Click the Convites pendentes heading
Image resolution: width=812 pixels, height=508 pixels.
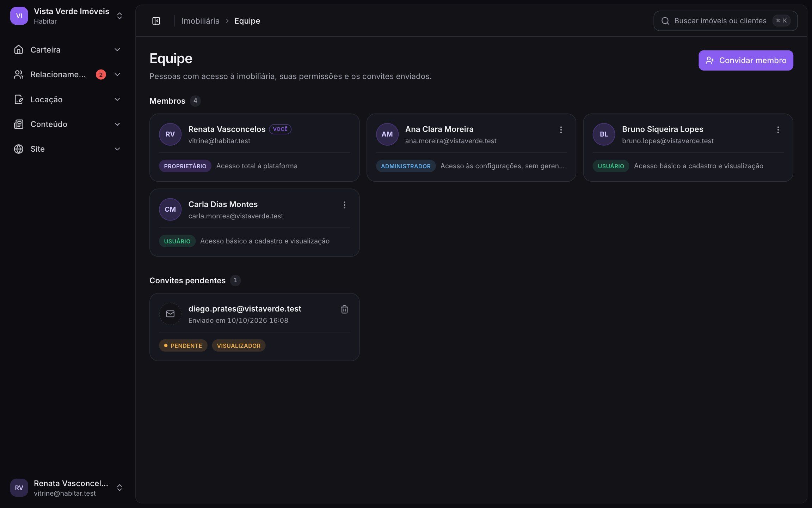[x=187, y=280]
